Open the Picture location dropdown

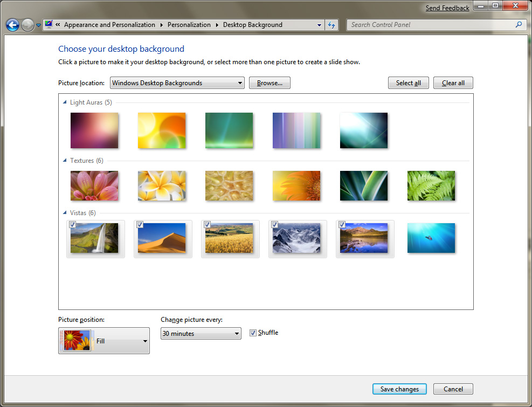pyautogui.click(x=177, y=83)
